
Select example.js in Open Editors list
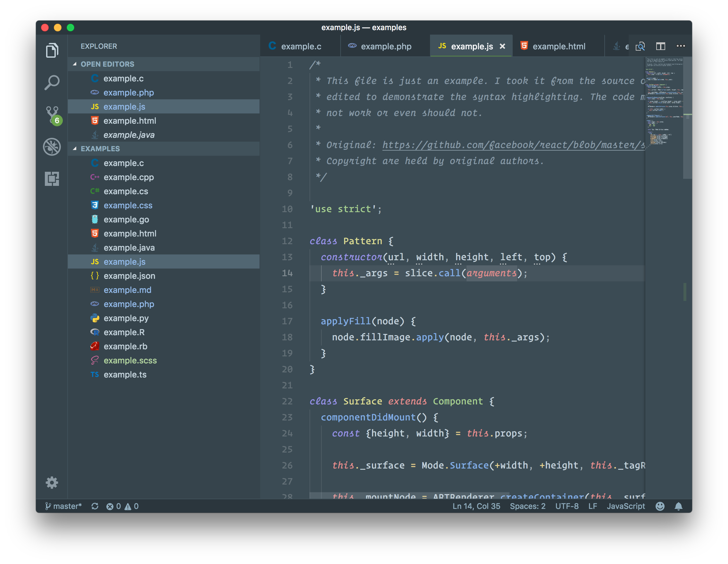pyautogui.click(x=164, y=106)
